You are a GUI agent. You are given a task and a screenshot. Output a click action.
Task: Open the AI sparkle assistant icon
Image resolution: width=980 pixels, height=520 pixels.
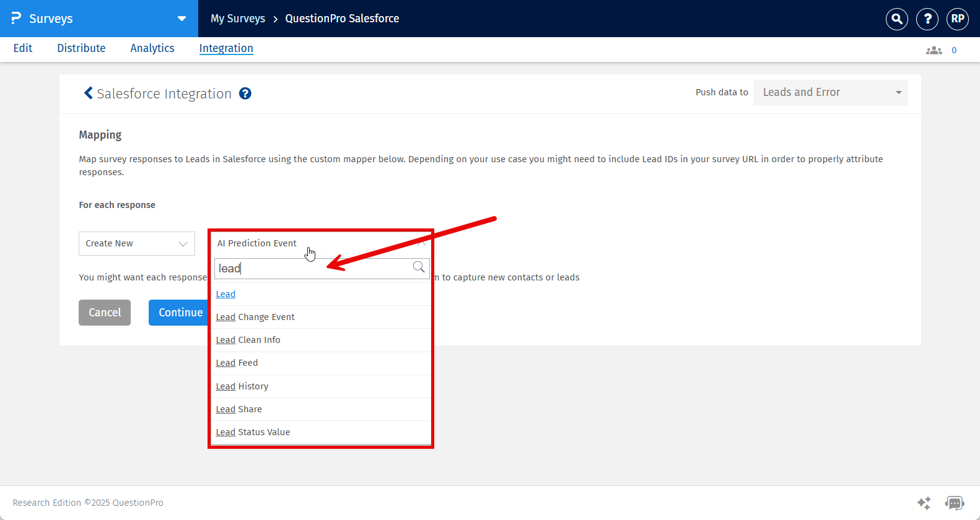[x=924, y=503]
